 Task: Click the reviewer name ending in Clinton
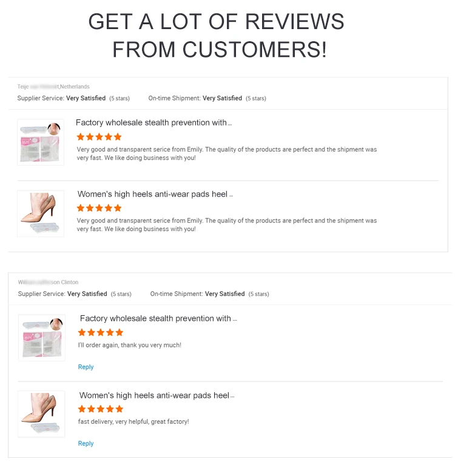point(48,283)
